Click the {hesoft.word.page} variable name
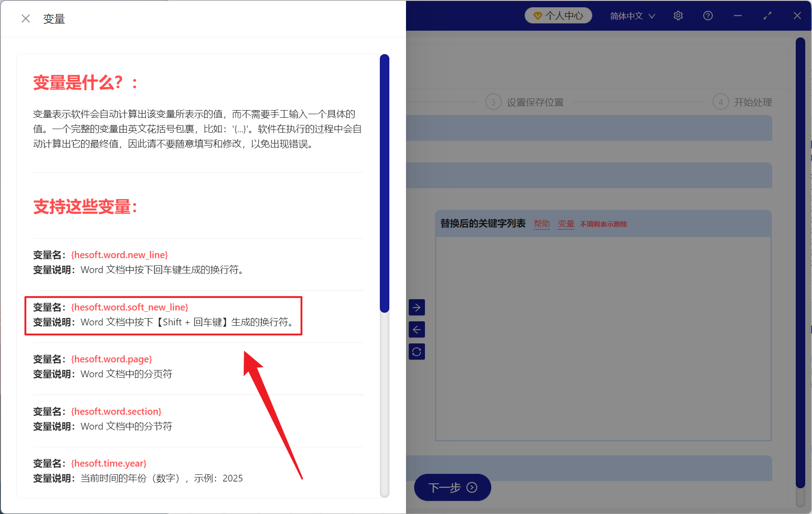 pos(111,359)
